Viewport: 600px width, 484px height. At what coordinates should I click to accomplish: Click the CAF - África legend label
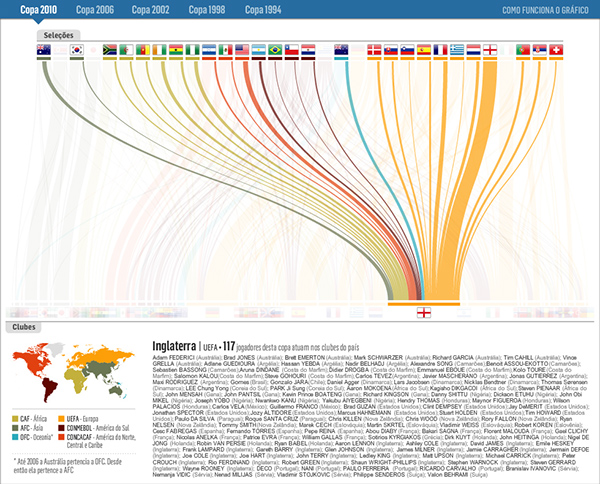coord(34,419)
